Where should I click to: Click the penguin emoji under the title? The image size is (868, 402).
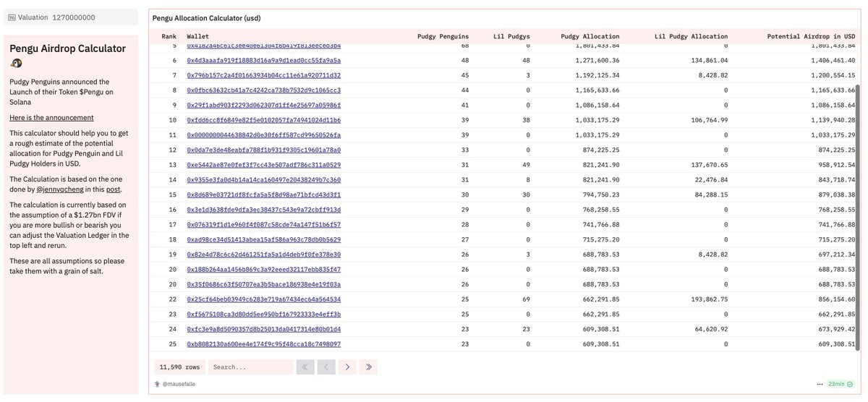tap(17, 64)
